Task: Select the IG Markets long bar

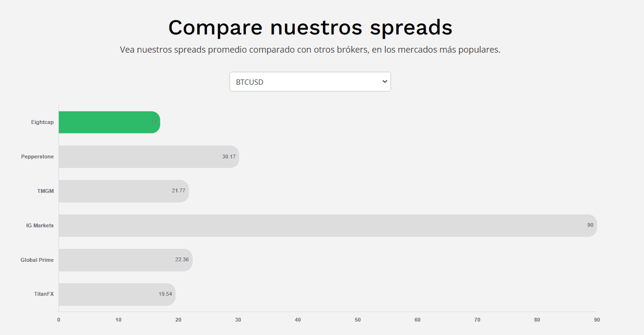Action: pyautogui.click(x=326, y=225)
